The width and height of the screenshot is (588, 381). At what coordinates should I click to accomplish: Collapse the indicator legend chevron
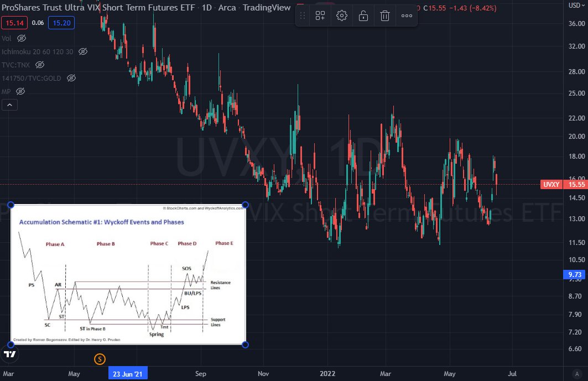coord(10,105)
